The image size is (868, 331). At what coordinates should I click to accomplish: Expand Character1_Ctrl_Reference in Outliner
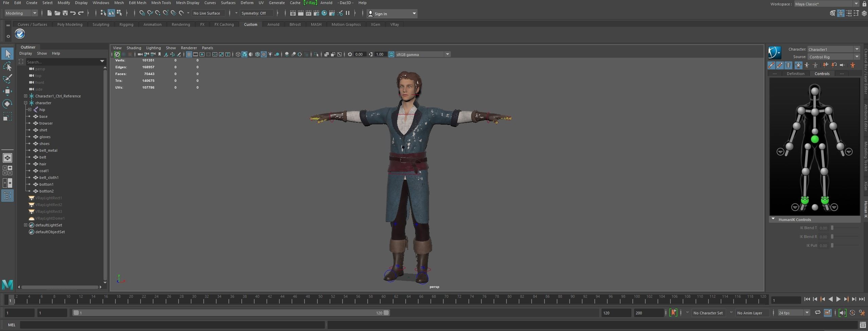[25, 96]
